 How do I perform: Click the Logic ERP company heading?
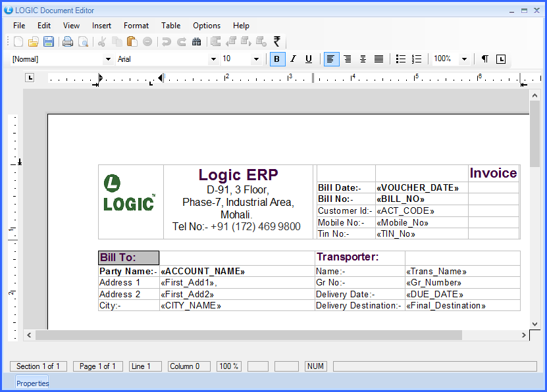238,175
